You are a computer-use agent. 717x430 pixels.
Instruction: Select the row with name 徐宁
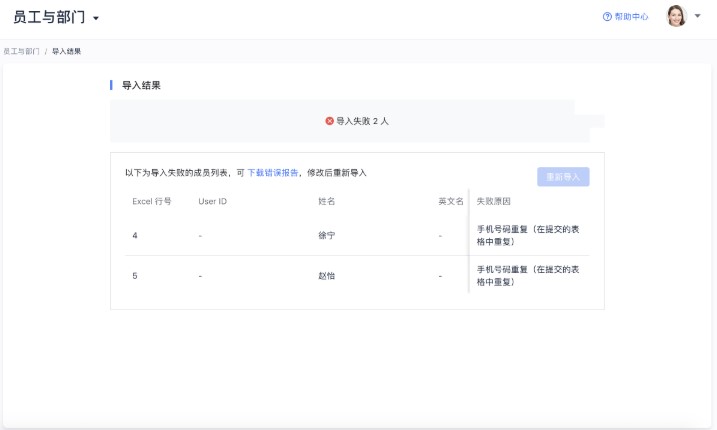click(x=326, y=236)
